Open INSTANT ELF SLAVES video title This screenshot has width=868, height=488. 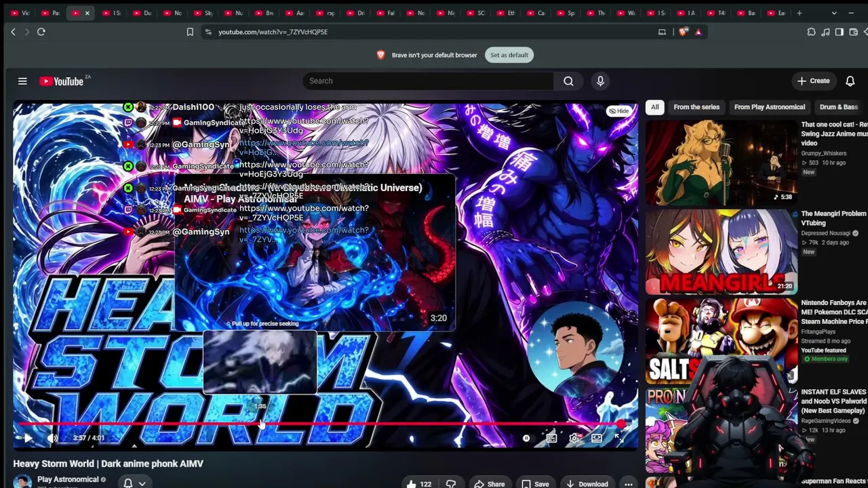click(833, 401)
